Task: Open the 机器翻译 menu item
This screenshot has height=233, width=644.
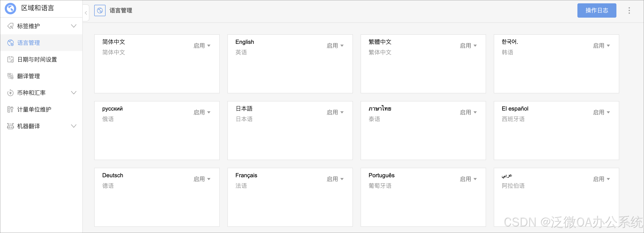Action: click(41, 126)
